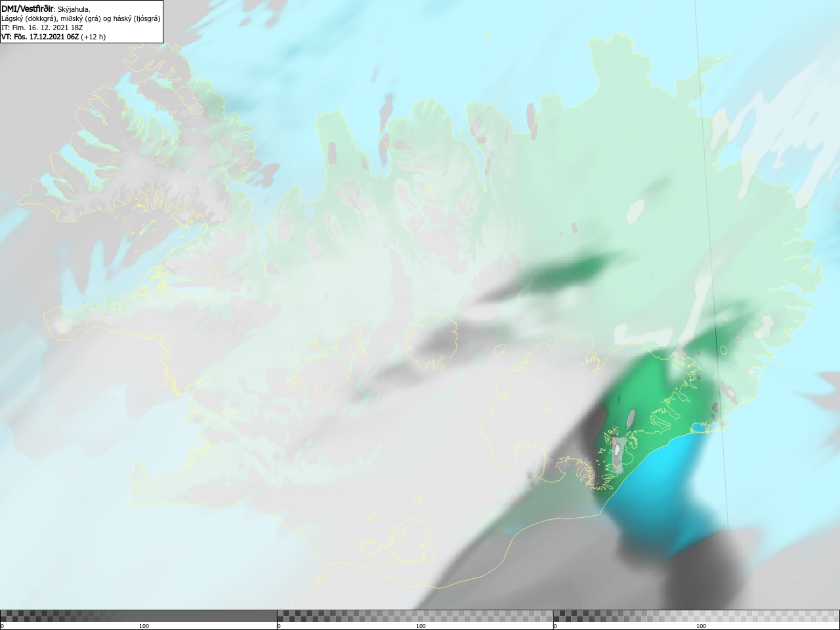Viewport: 840px width, 630px height.
Task: Click the "VT: Fös. 17.12.2021 06Z" valid time line
Action: click(x=53, y=37)
